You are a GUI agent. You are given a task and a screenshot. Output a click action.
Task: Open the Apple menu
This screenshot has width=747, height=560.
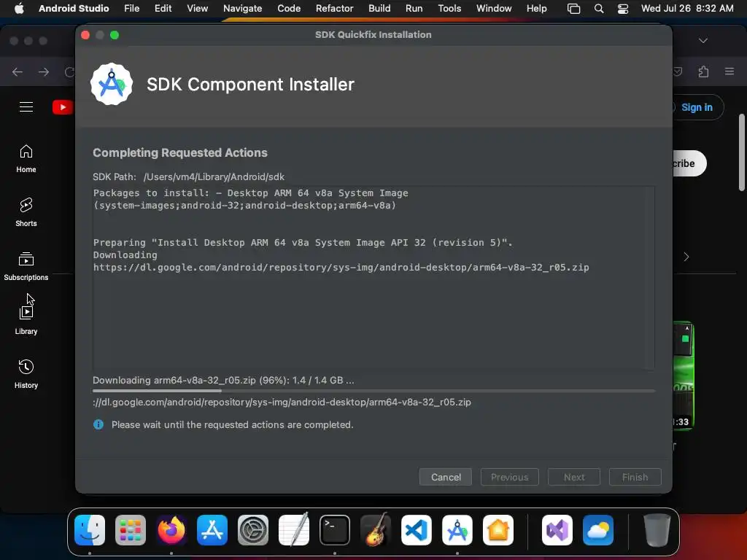(x=19, y=8)
